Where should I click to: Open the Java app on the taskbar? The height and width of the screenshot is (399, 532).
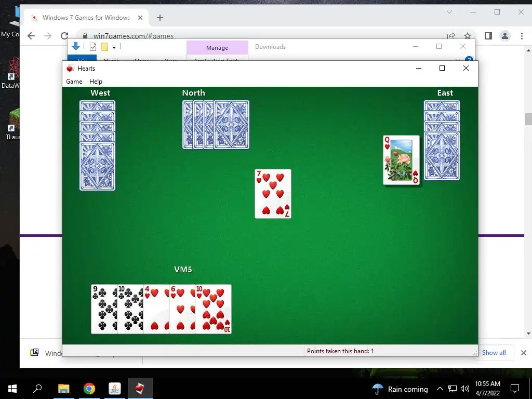pos(115,389)
